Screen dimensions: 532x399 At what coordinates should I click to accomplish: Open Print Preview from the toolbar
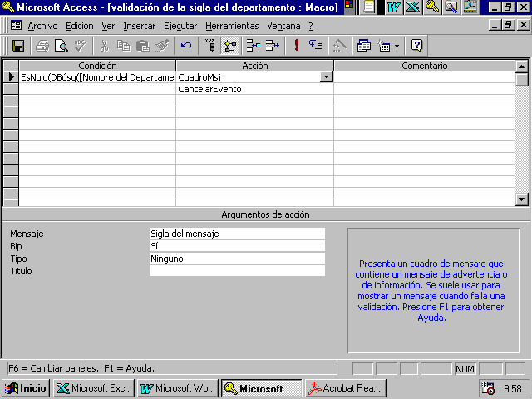[x=62, y=46]
